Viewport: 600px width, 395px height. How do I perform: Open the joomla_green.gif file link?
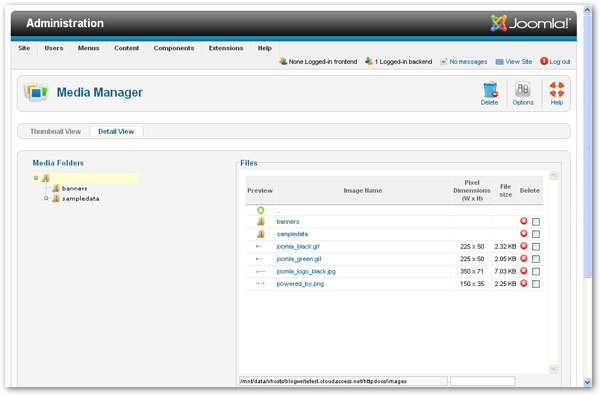(x=299, y=259)
